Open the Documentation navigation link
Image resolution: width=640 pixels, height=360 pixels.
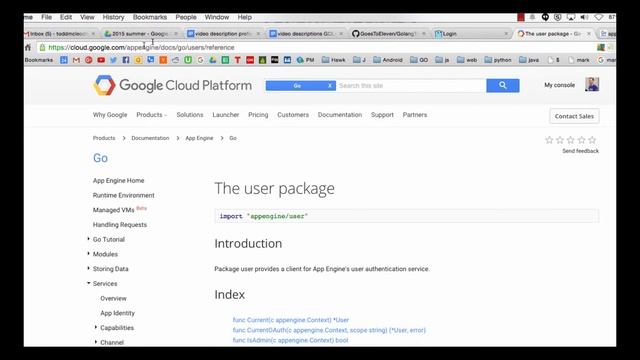pos(340,115)
